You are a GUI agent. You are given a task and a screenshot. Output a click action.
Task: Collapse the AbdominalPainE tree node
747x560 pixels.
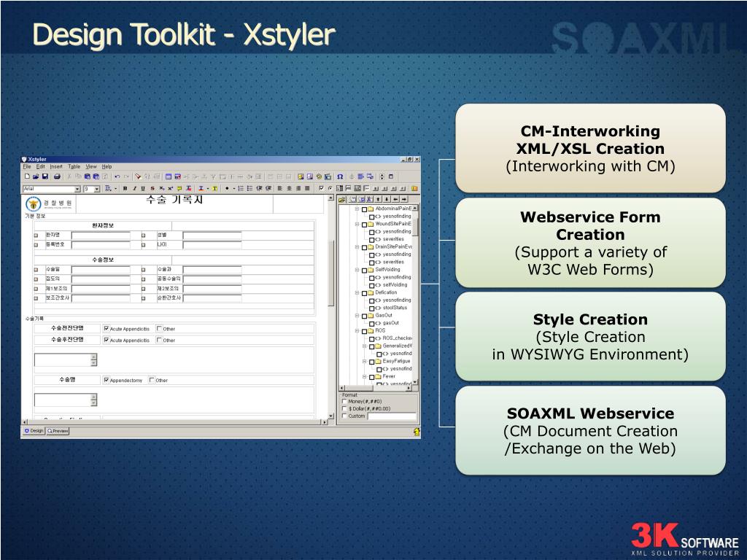coord(357,209)
